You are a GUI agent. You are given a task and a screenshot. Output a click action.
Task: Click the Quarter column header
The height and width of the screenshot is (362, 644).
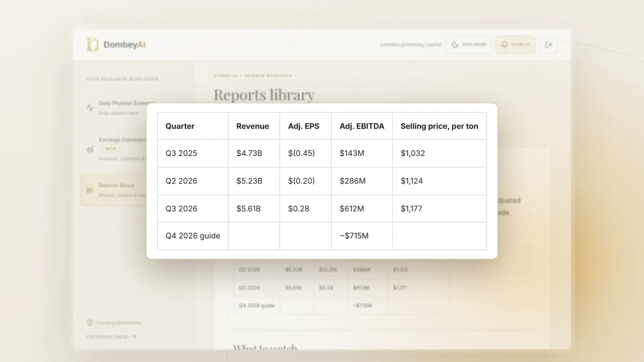[193, 126]
